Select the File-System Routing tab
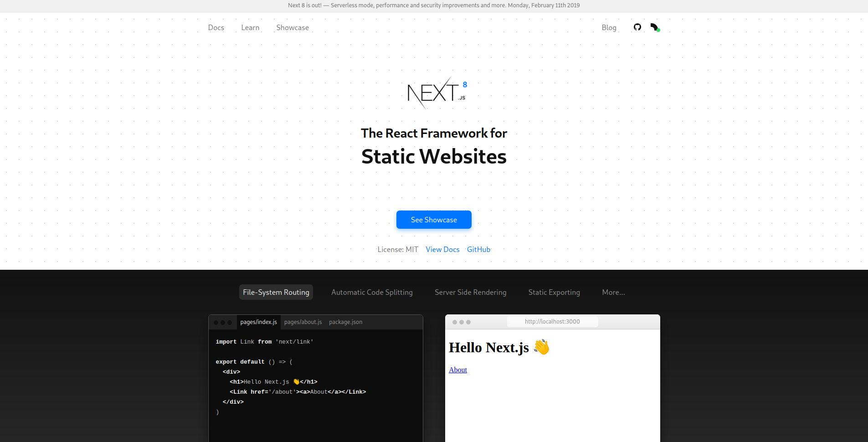 (276, 292)
